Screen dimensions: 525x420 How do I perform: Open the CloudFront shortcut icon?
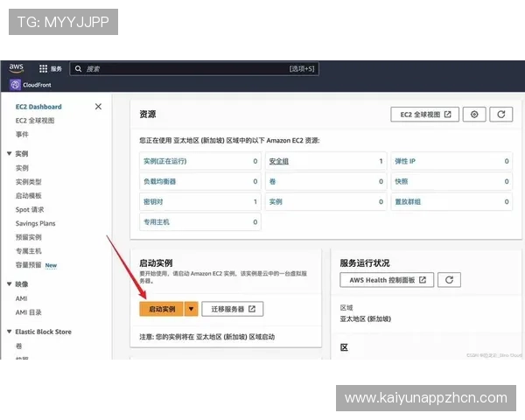(x=15, y=85)
